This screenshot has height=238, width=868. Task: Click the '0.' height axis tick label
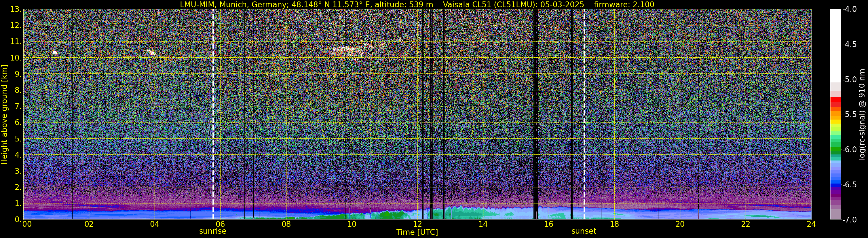[18, 219]
